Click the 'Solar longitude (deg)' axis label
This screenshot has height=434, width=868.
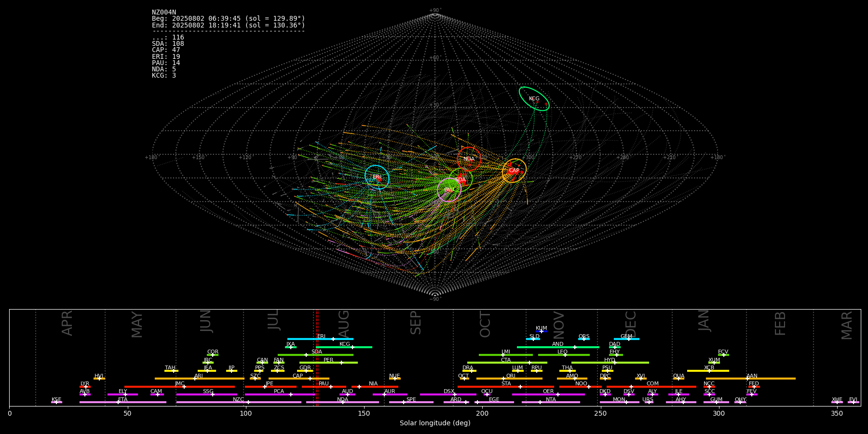click(435, 423)
